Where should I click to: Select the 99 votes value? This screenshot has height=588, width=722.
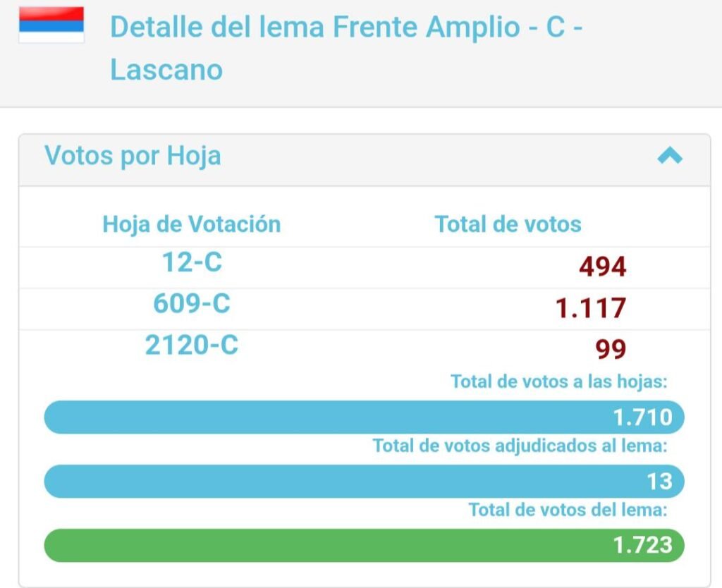pyautogui.click(x=611, y=350)
